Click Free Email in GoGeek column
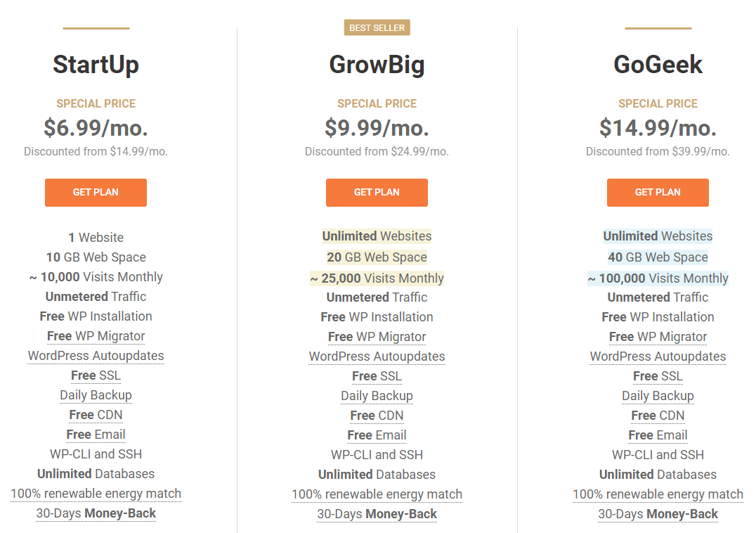Image resolution: width=756 pixels, height=533 pixels. click(x=658, y=435)
